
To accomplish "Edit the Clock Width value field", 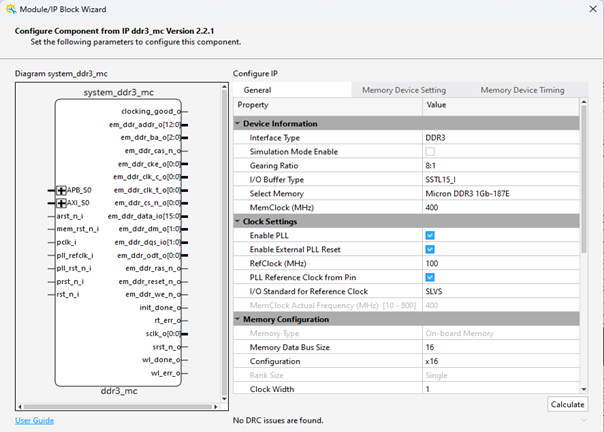I will coord(501,388).
